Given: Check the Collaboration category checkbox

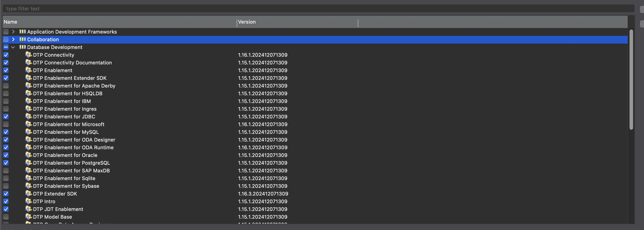Looking at the screenshot, I should click(6, 39).
